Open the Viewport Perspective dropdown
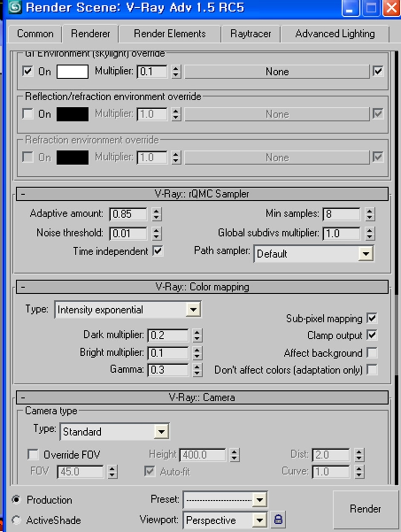 click(225, 520)
